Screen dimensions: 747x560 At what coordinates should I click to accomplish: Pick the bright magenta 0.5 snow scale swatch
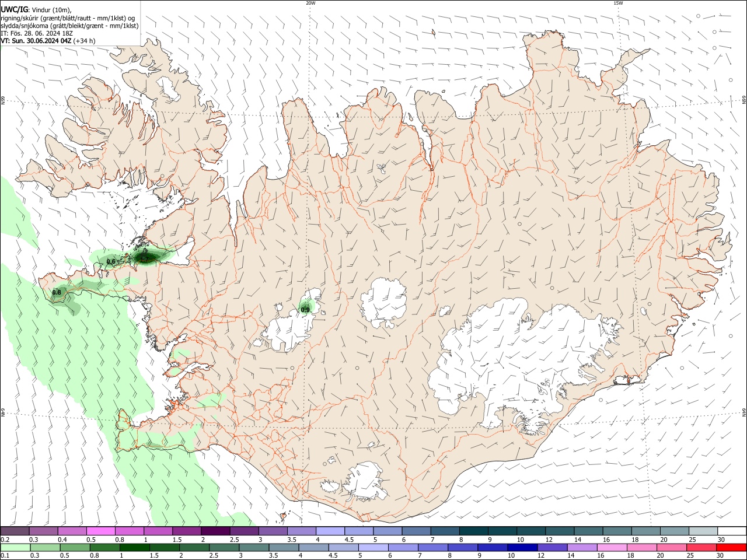pyautogui.click(x=101, y=531)
